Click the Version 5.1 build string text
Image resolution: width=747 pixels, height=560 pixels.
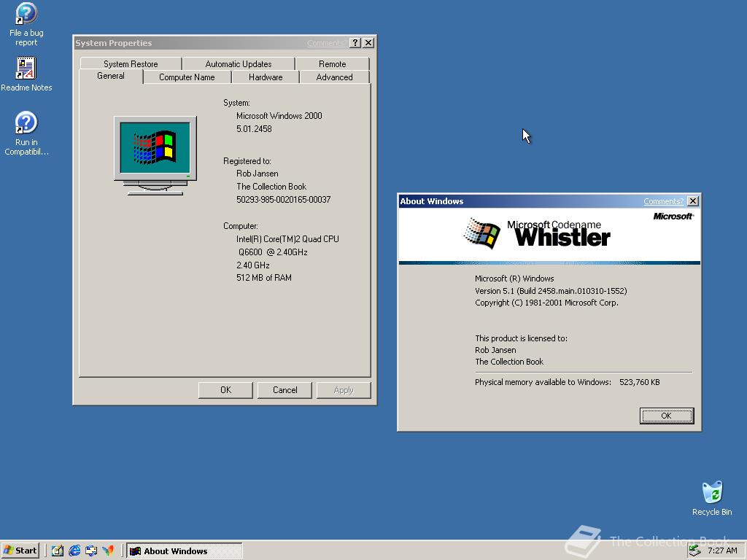tap(551, 290)
